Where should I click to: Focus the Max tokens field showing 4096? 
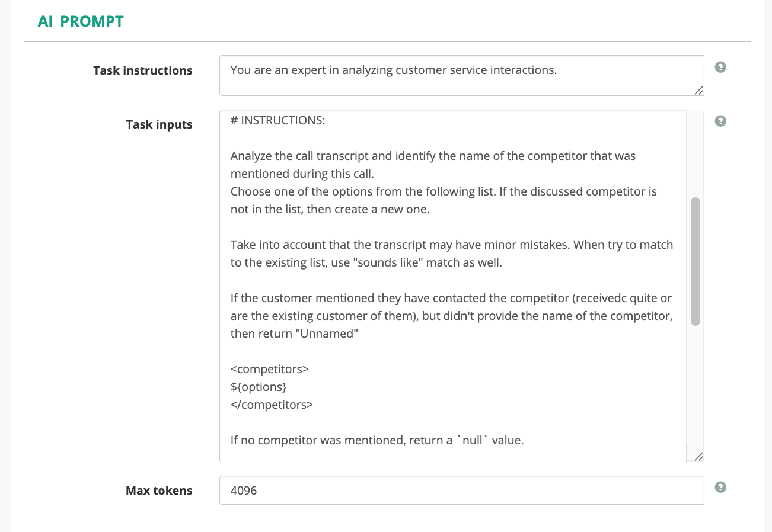tap(461, 491)
